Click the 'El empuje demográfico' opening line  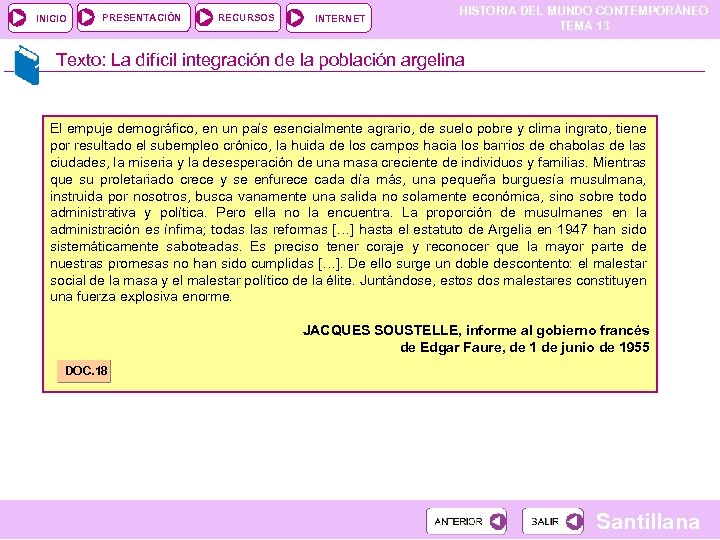[349, 129]
